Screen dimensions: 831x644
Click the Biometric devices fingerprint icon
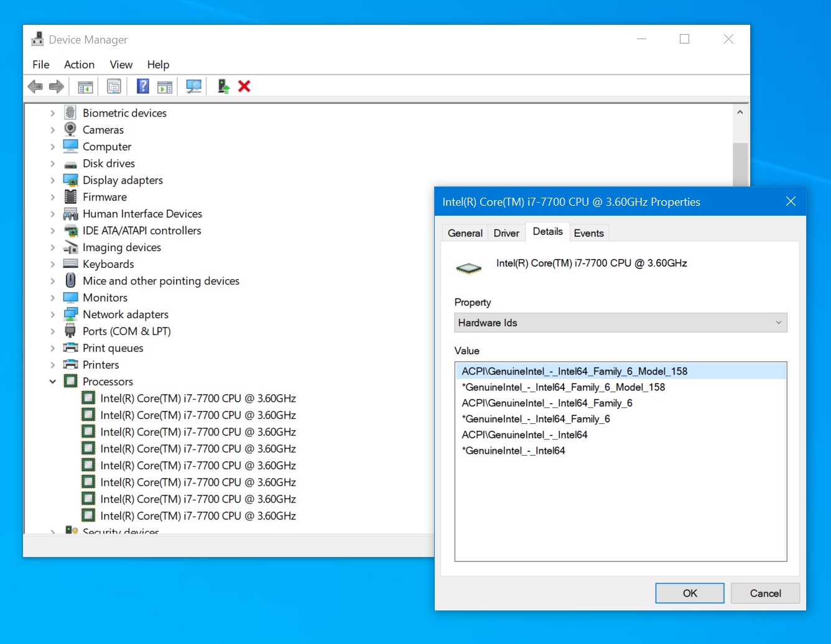[70, 113]
